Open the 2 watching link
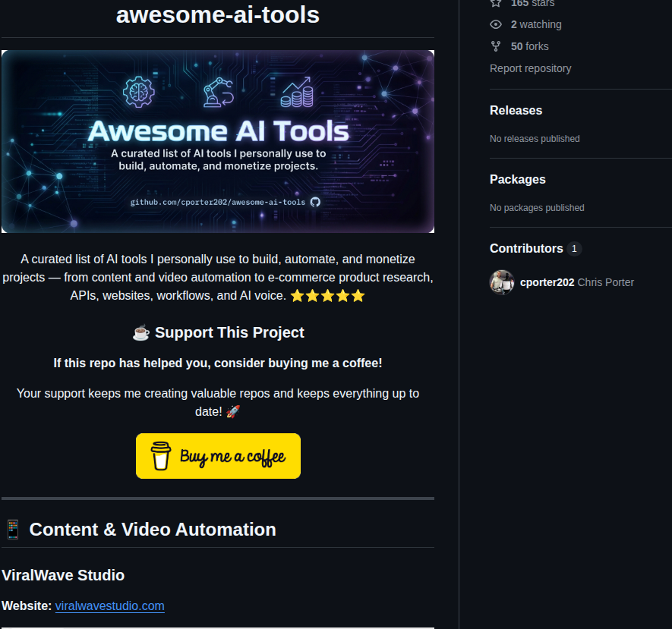Screen dimensions: 672x629 click(x=536, y=24)
